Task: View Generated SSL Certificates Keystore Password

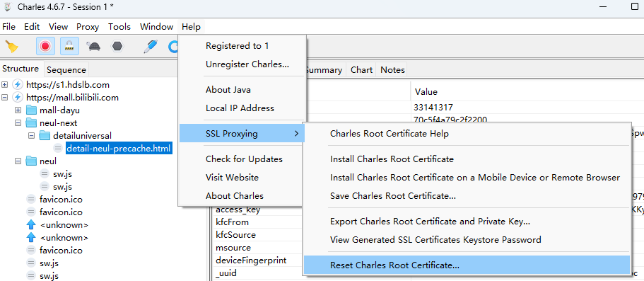Action: (x=467, y=239)
